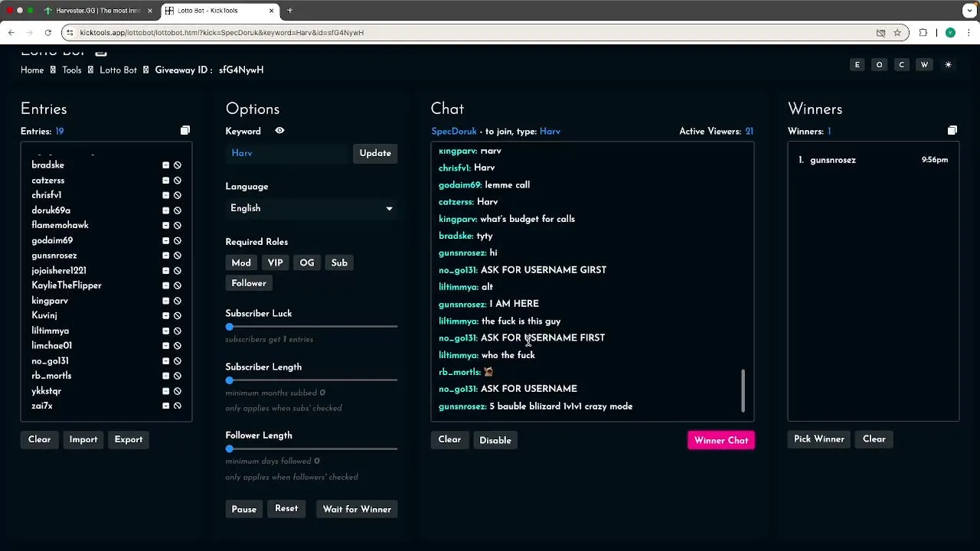This screenshot has width=980, height=551.
Task: Toggle the Follower required role
Action: (x=249, y=283)
